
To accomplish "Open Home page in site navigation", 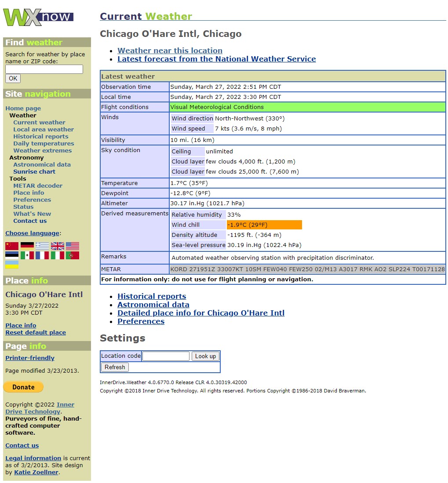I will (23, 109).
